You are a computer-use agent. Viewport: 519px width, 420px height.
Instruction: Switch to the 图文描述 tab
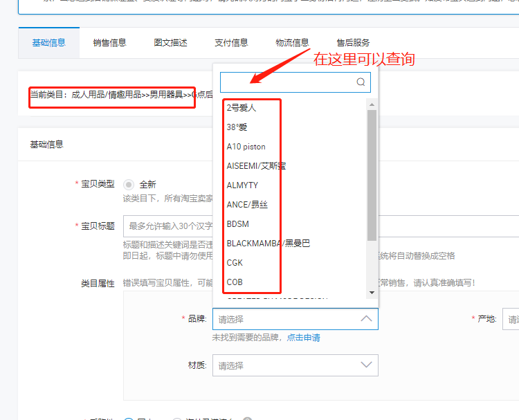(170, 43)
